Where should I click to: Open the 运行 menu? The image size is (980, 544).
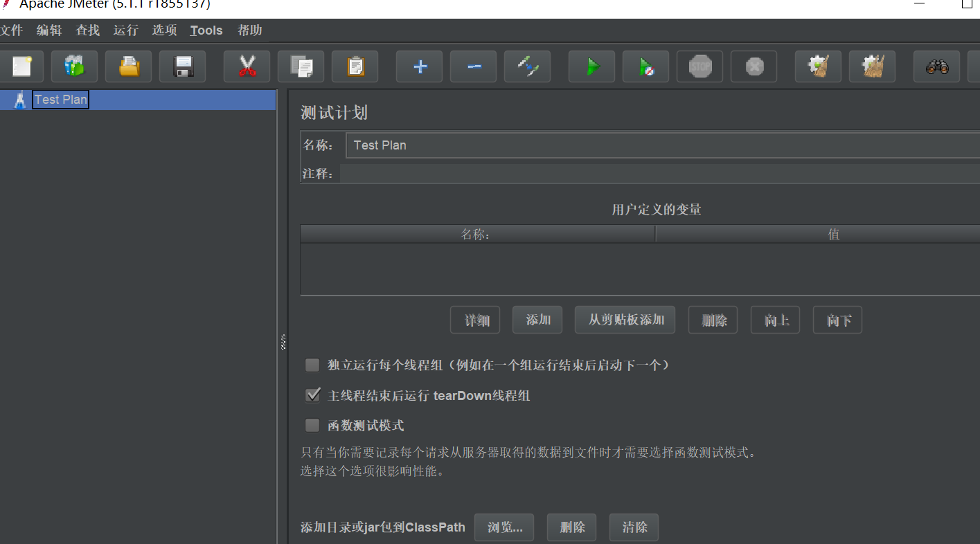click(x=126, y=30)
